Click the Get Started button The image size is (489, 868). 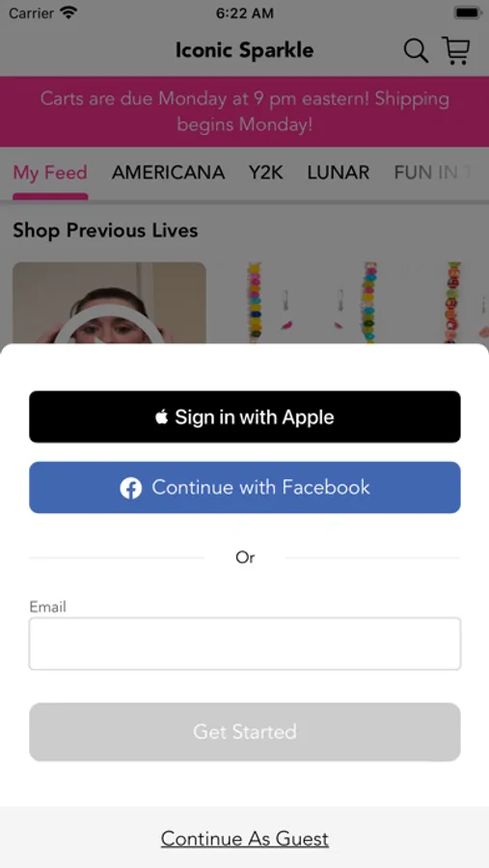pos(245,732)
